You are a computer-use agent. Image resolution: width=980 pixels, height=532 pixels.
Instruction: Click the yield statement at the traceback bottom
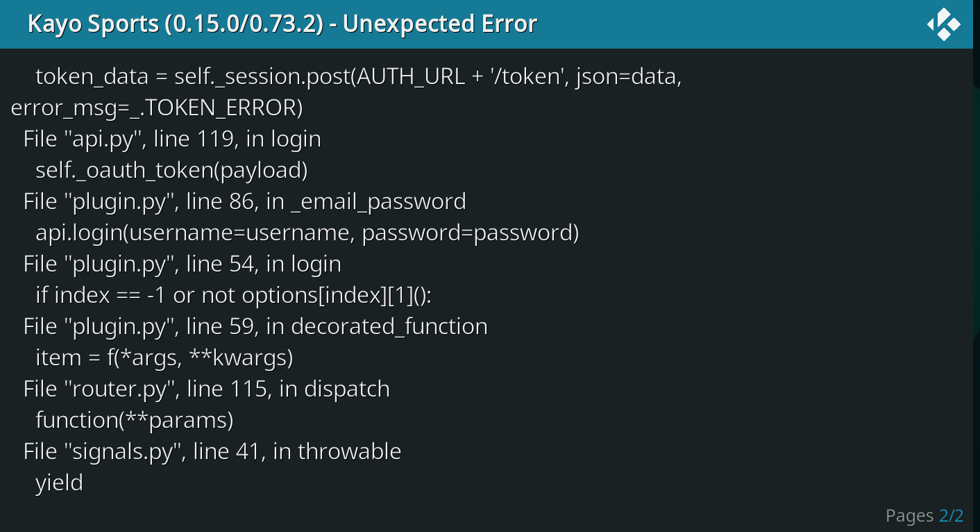[59, 482]
